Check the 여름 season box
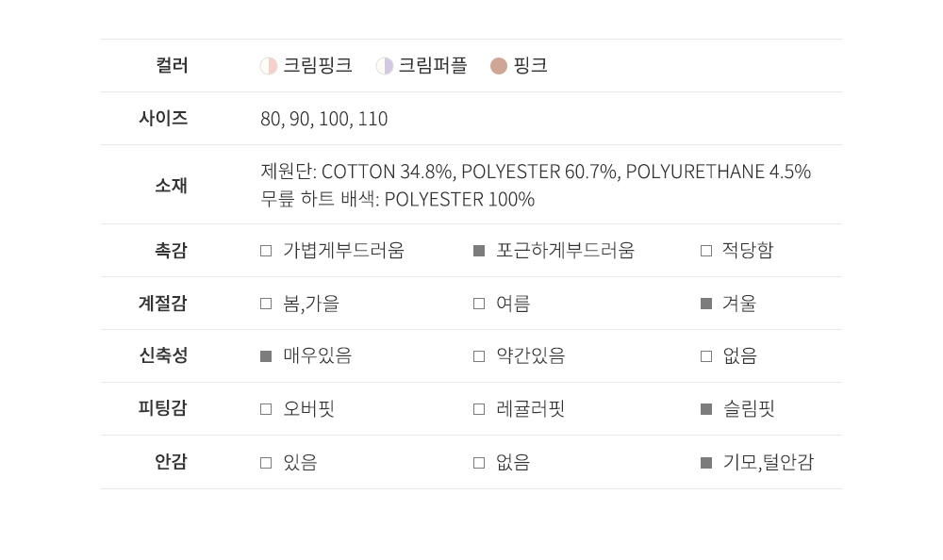 click(x=479, y=304)
